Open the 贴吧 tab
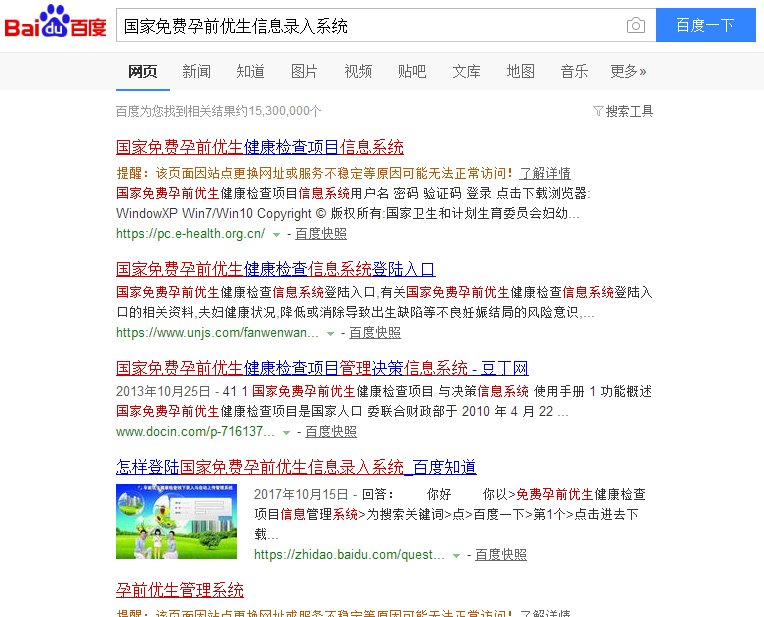This screenshot has width=764, height=617. pos(412,72)
